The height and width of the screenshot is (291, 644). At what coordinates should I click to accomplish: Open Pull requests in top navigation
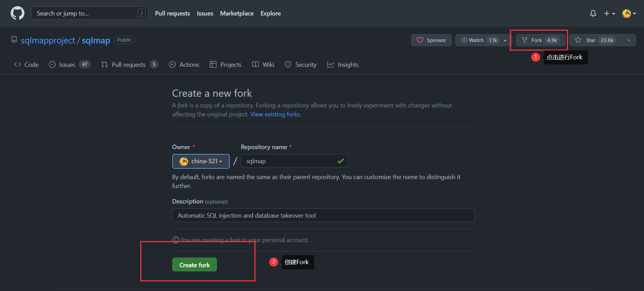click(x=173, y=13)
